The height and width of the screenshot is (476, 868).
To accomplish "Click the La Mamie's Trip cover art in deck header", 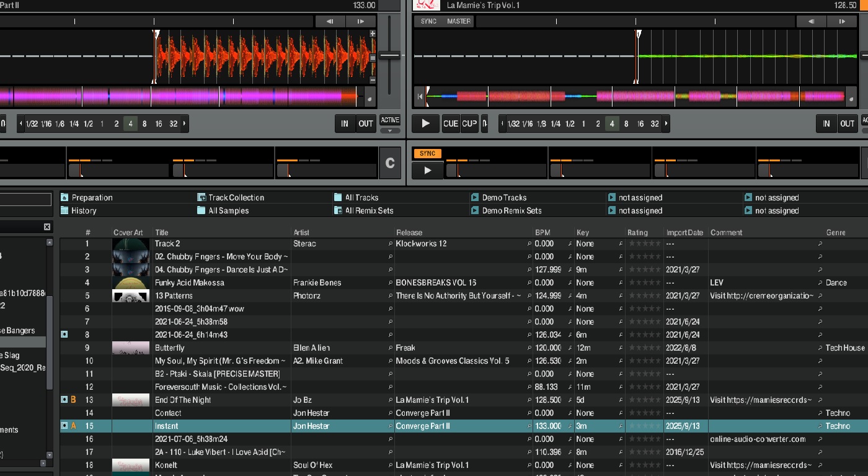I will click(425, 5).
